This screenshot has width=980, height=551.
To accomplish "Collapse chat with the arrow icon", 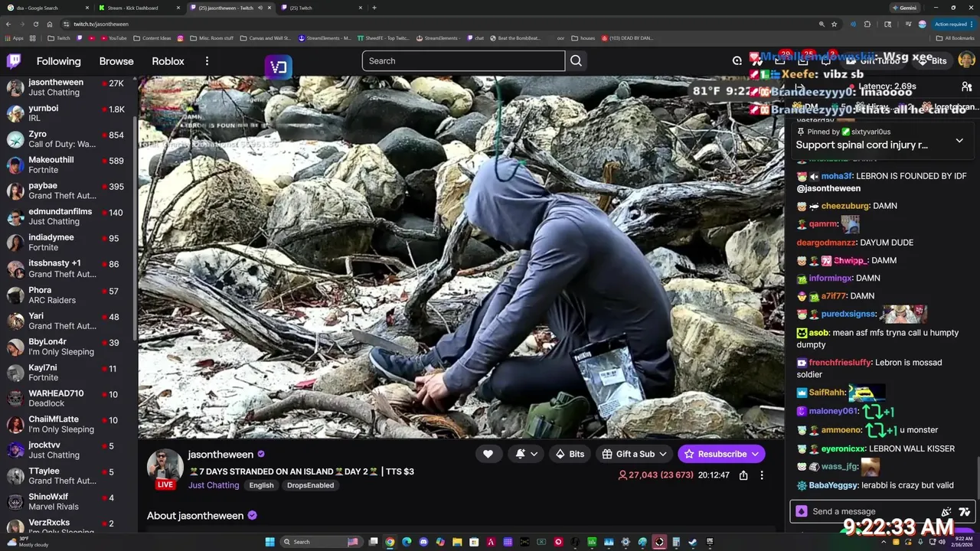I will (800, 86).
